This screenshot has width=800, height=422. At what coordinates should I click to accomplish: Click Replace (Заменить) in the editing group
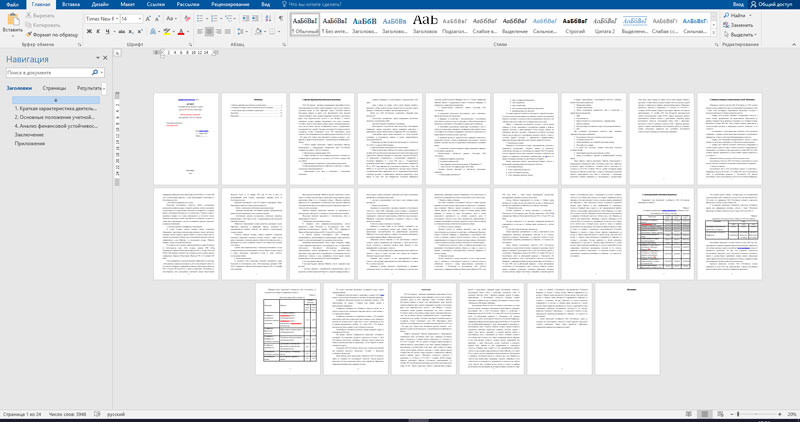738,25
